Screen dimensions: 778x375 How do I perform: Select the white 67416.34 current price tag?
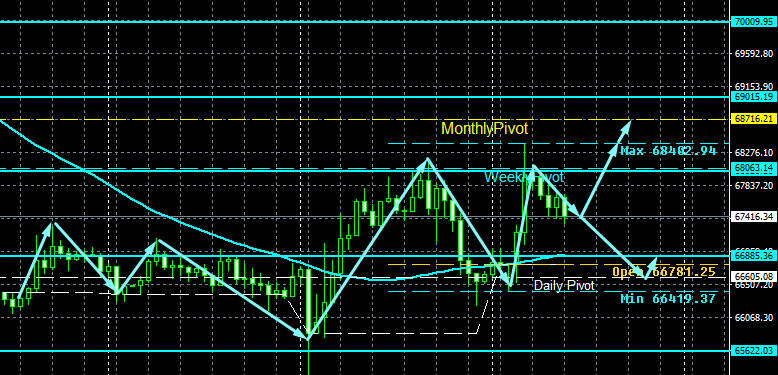point(754,217)
